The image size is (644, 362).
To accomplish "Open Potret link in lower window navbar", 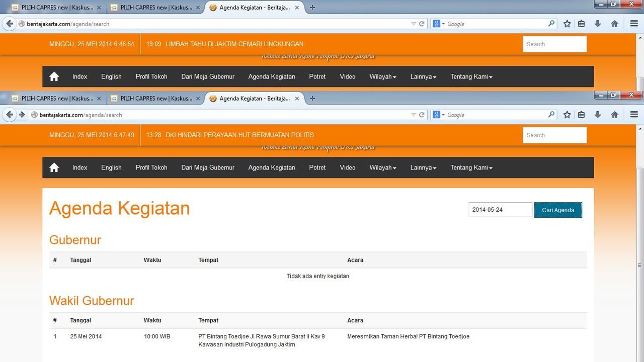I will [x=317, y=167].
